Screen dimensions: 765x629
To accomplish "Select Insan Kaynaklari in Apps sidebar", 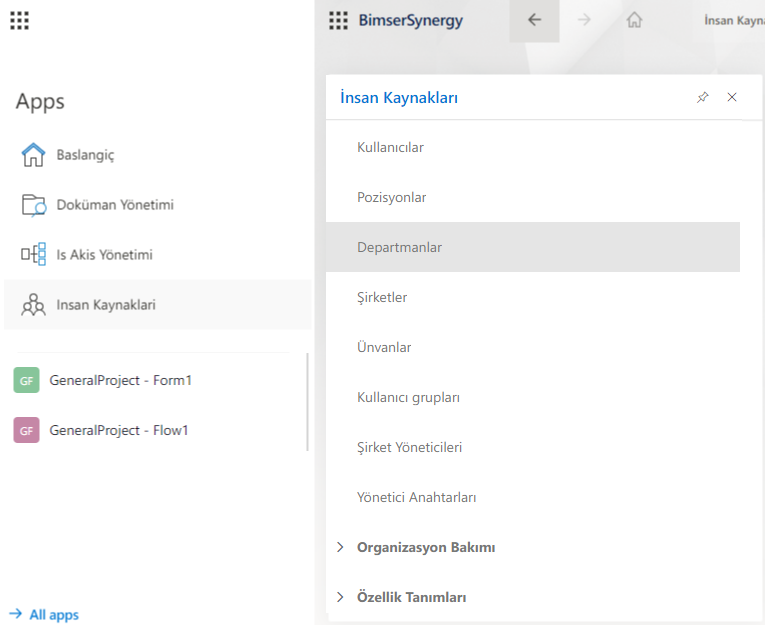I will (105, 305).
